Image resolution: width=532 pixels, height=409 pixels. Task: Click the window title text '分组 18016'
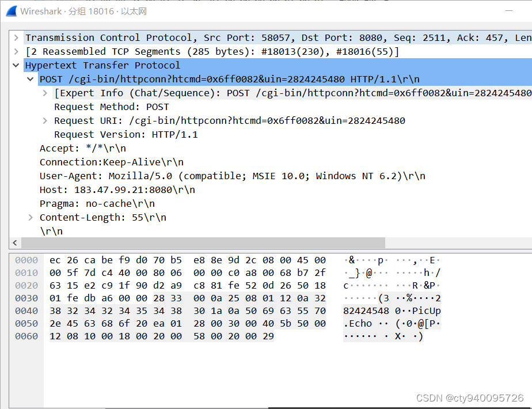(x=91, y=11)
